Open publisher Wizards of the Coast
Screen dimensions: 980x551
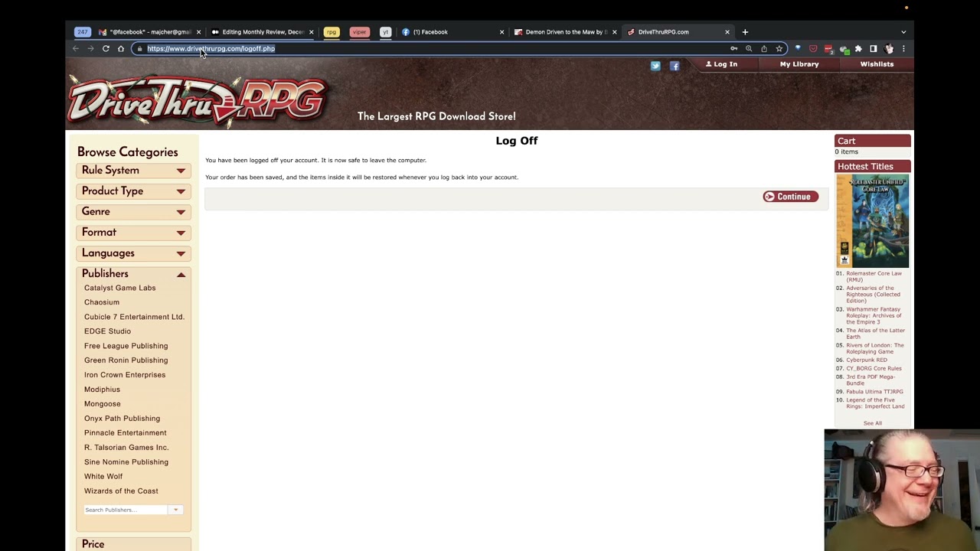point(121,491)
